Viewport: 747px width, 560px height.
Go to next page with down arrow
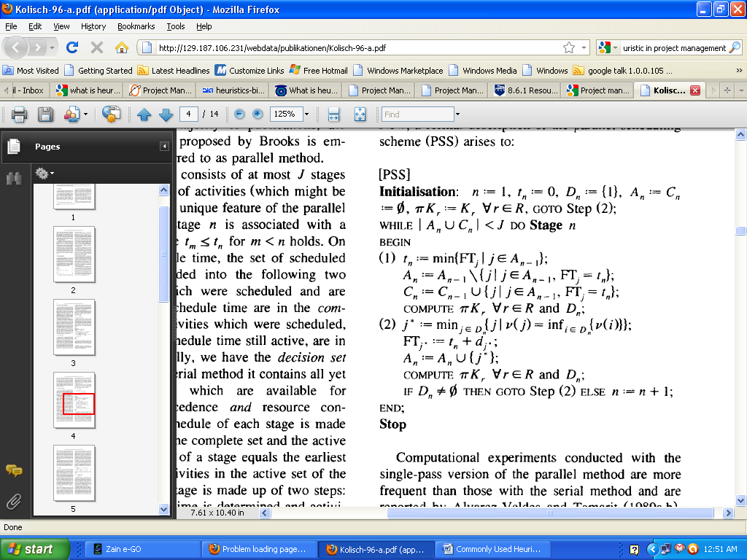tap(166, 114)
